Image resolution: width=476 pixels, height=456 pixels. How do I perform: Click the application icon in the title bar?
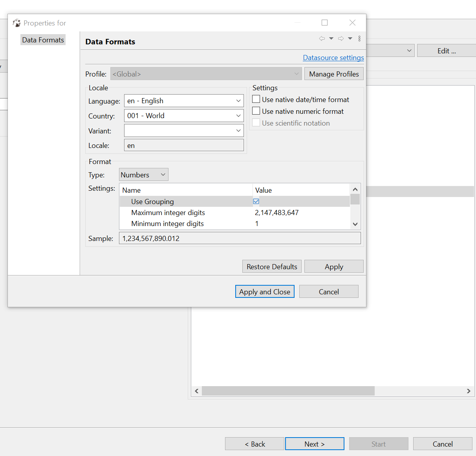pyautogui.click(x=16, y=23)
